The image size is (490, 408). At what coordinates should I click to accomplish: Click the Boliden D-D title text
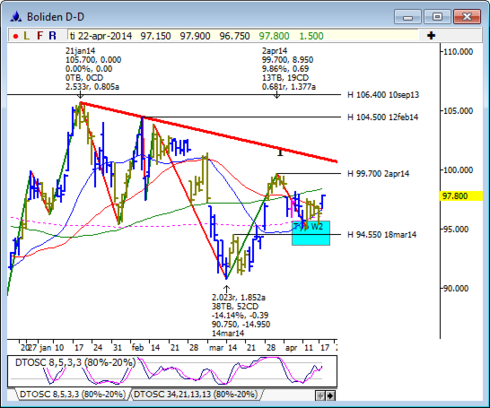point(56,17)
